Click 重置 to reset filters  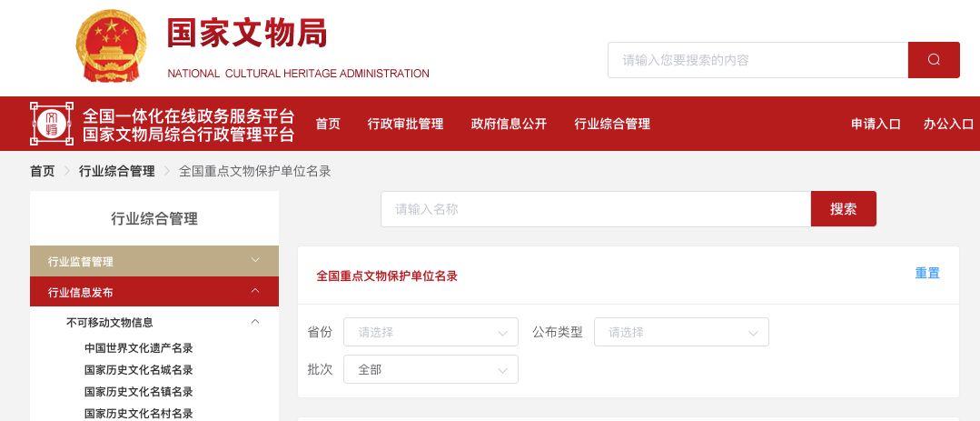pyautogui.click(x=927, y=274)
